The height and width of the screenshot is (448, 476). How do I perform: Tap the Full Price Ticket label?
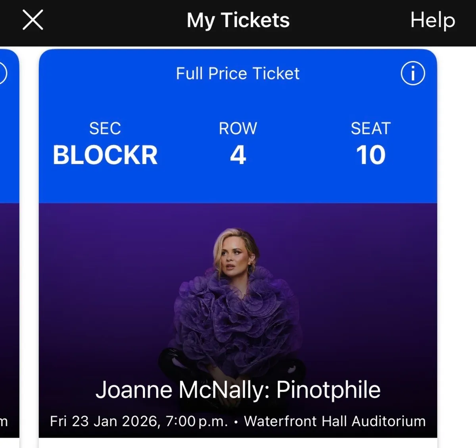(237, 73)
